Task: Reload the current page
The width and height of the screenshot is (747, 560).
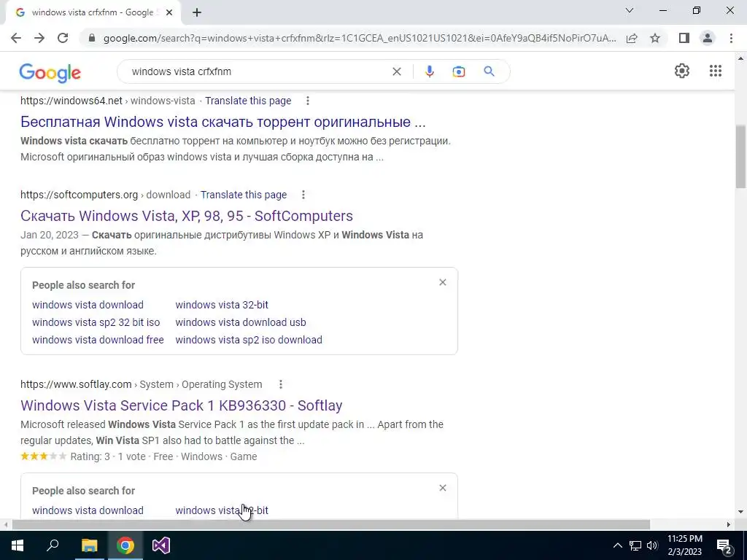Action: coord(63,38)
